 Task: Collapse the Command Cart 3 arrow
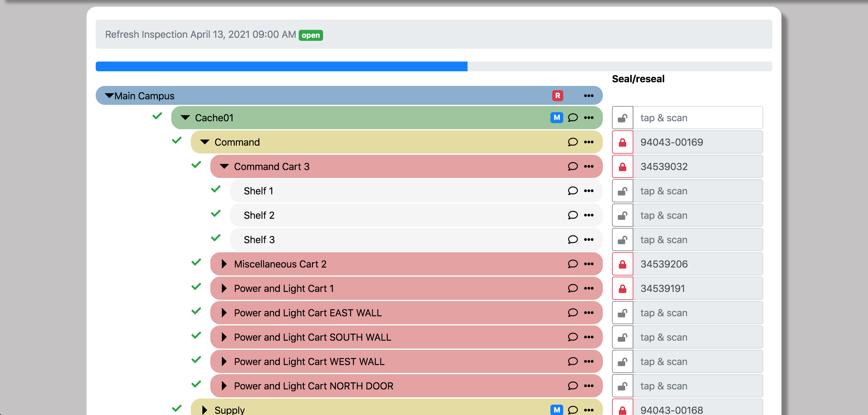point(224,166)
